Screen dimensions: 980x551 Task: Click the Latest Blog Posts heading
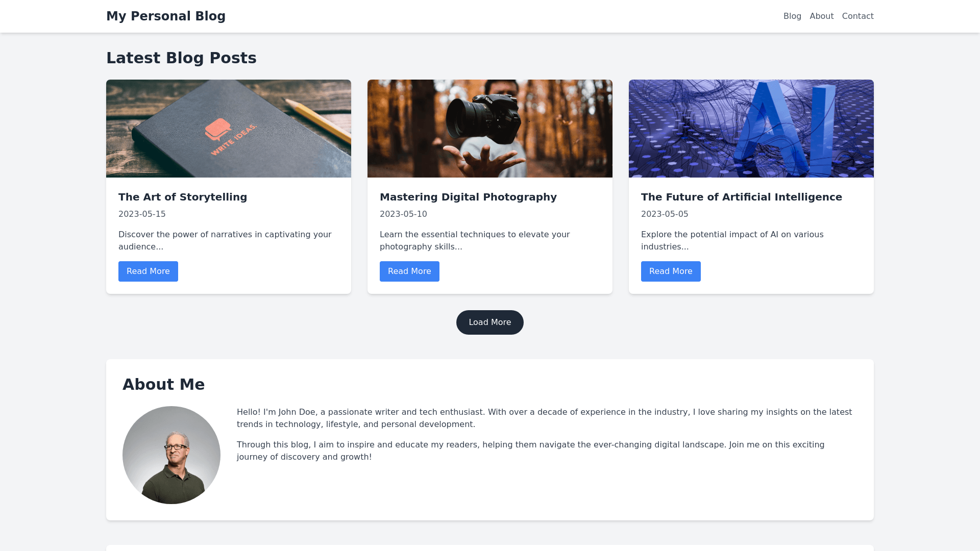pos(181,58)
